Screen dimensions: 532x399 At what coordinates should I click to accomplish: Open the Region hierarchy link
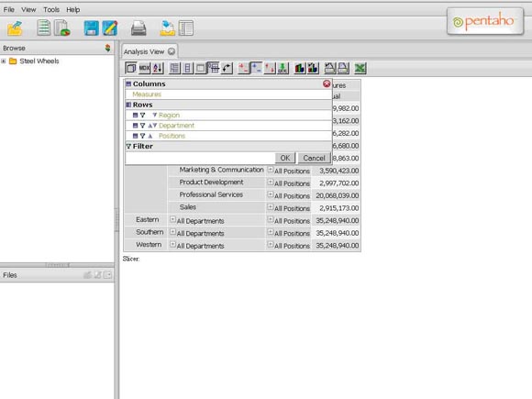coord(169,116)
